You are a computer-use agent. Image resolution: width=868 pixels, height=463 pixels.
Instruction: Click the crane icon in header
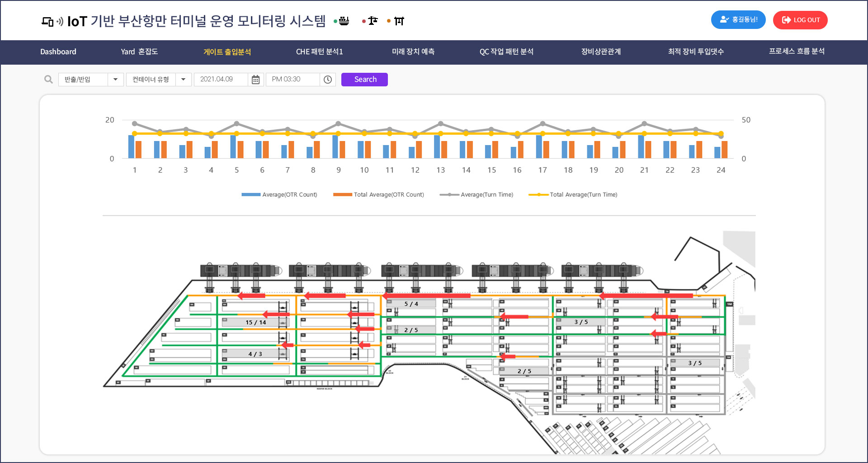(x=373, y=21)
